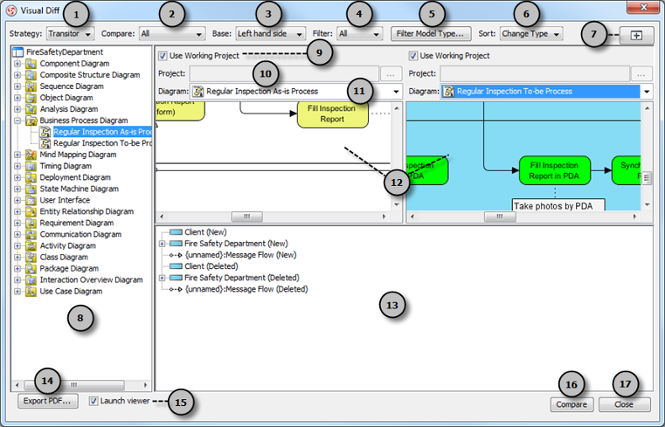Click the Client (Deleted) pool icon
This screenshot has height=427, width=665.
point(176,267)
